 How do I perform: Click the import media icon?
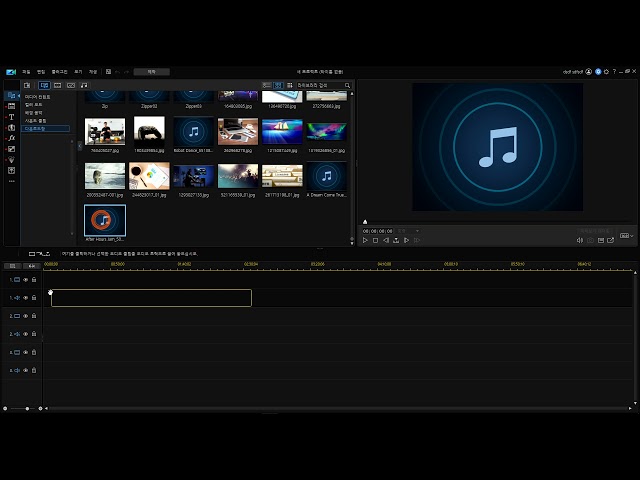point(27,85)
